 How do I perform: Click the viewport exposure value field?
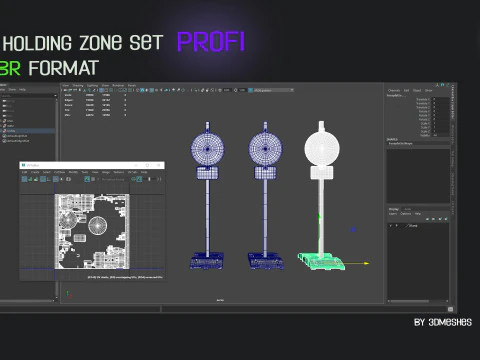click(227, 90)
